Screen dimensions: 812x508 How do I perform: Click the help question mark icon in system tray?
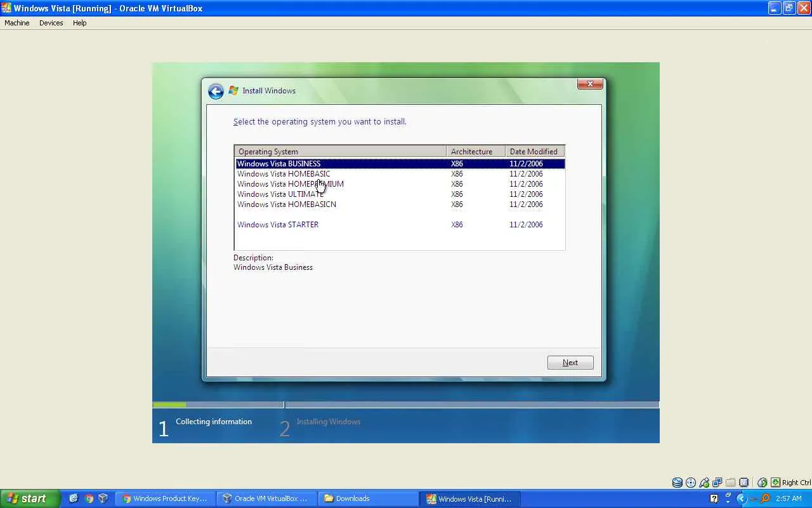(x=714, y=498)
